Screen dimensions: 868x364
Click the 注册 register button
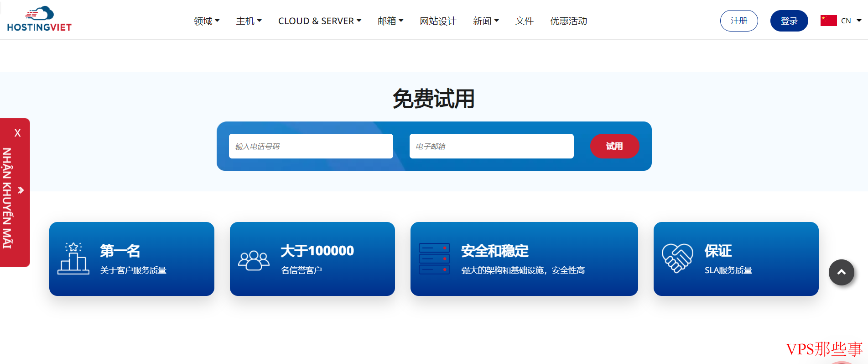[739, 21]
